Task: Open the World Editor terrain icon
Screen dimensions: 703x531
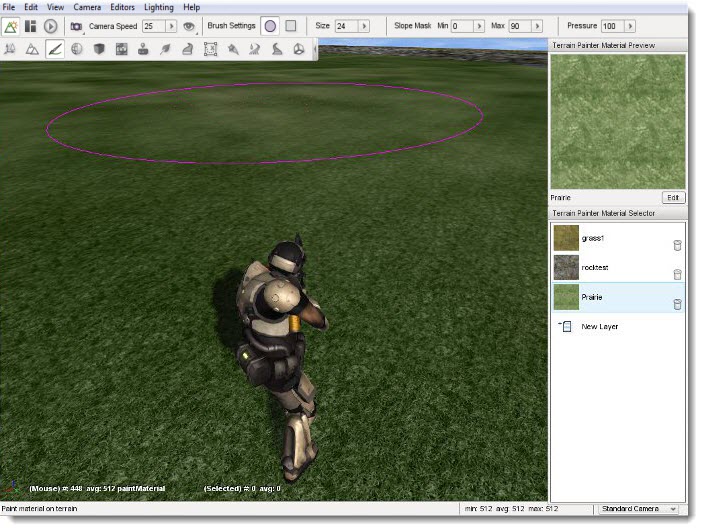Action: pos(11,26)
